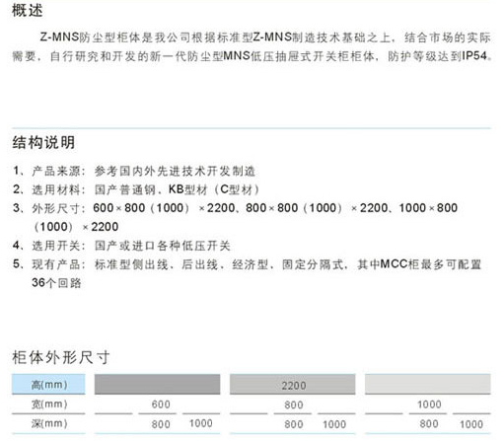
Task: Click the 概述 section heading
Action: (27, 10)
